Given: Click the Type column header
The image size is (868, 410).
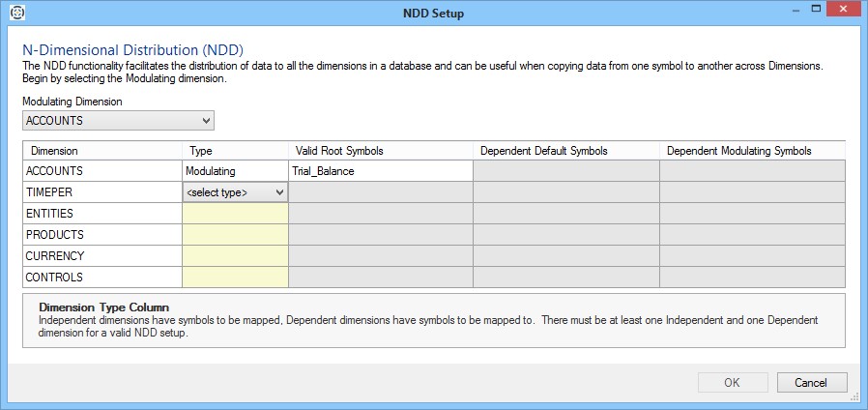Looking at the screenshot, I should click(x=235, y=151).
